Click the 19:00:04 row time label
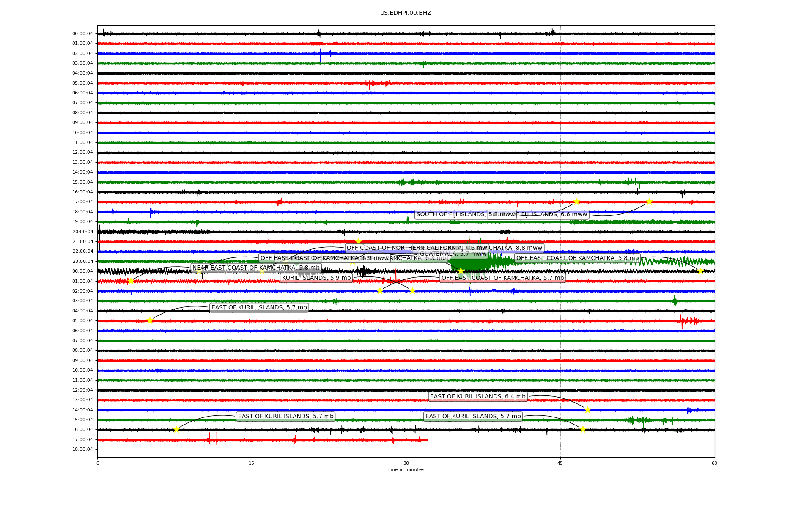 [x=82, y=222]
